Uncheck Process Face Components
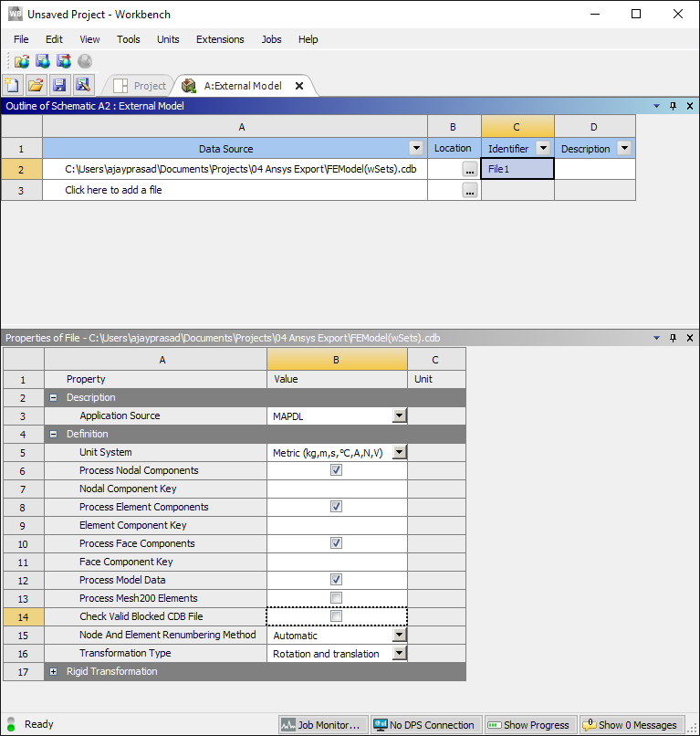This screenshot has width=700, height=736. coord(336,543)
